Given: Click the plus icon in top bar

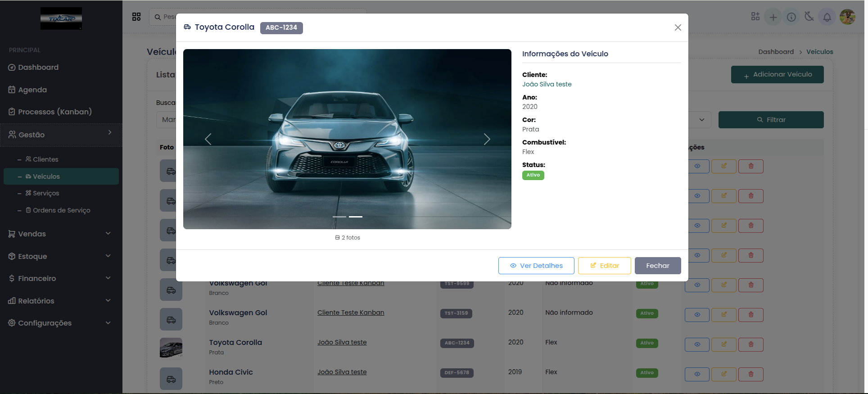Looking at the screenshot, I should [773, 17].
